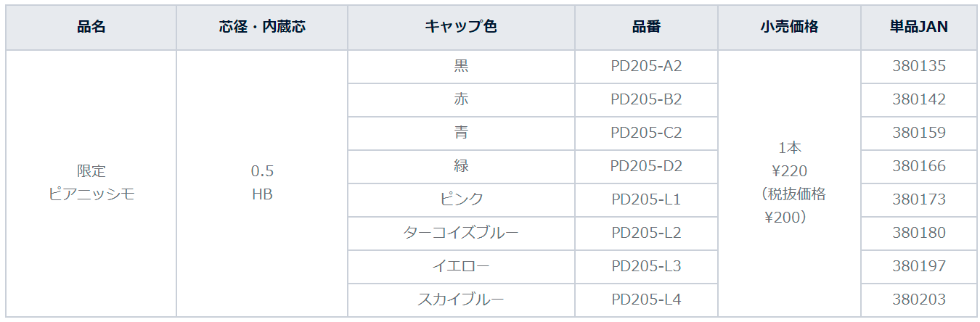Select the product code PD205-B2
This screenshot has width=980, height=322.
[x=647, y=100]
